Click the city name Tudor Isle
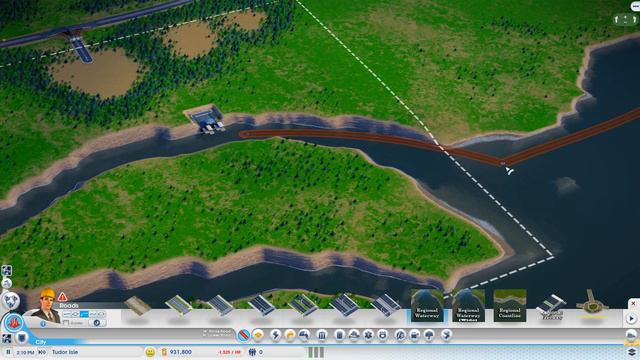Viewport: 640px width, 360px height. click(65, 352)
